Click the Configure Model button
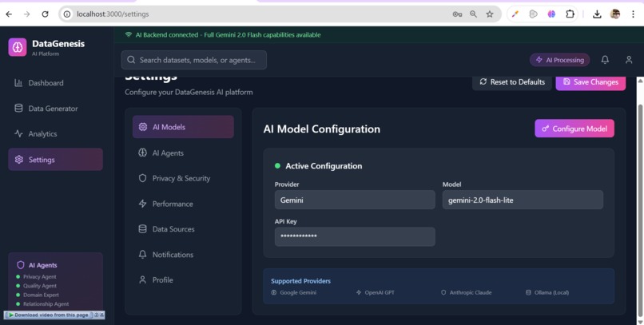644x325 pixels. (x=574, y=129)
